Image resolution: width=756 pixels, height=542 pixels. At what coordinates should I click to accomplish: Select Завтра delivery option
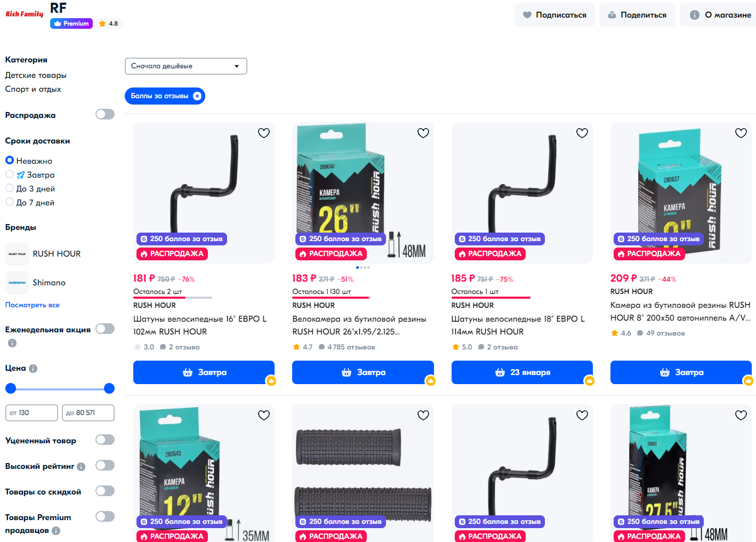point(10,174)
